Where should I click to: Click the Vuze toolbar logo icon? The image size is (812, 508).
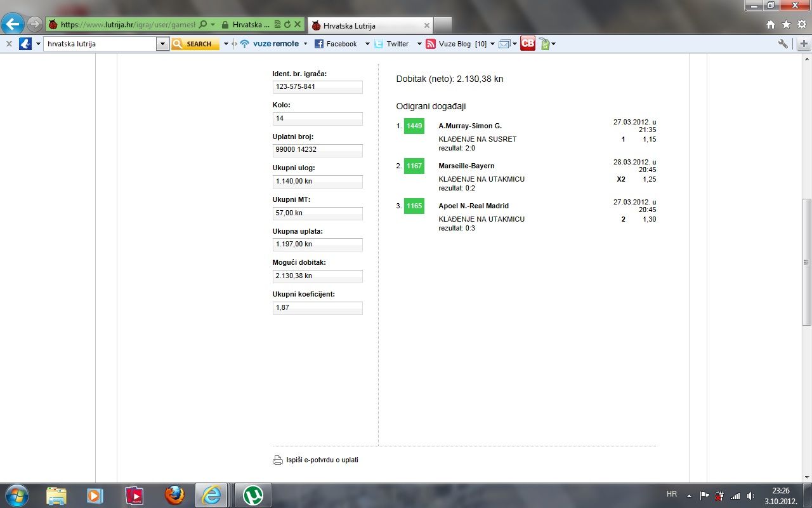(x=25, y=44)
